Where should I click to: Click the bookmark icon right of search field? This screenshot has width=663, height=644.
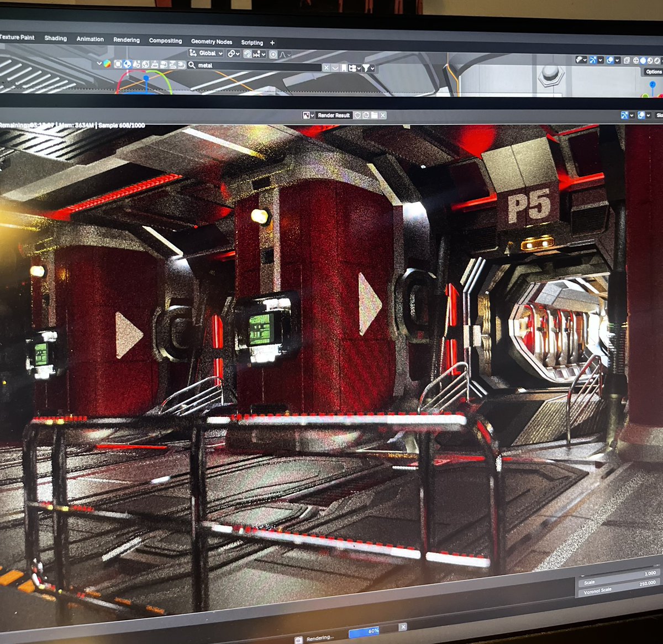[344, 67]
